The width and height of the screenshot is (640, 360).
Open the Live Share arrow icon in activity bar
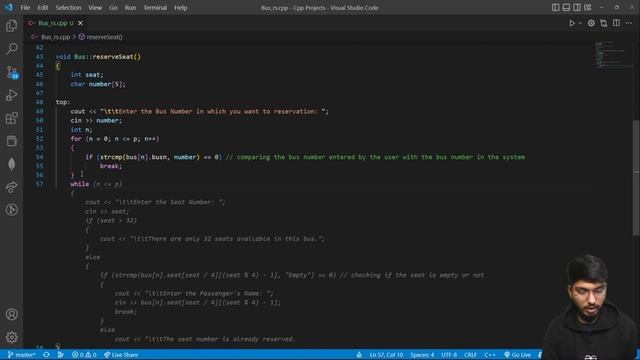tap(11, 187)
